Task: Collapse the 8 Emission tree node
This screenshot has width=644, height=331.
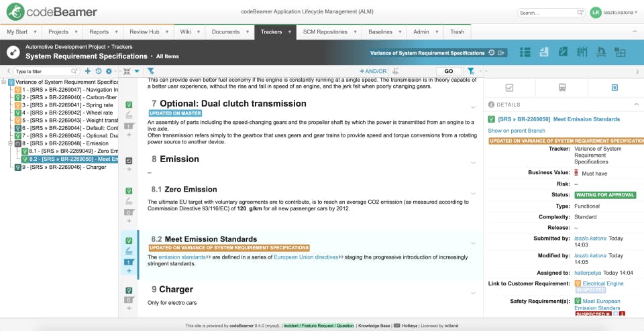Action: pos(10,143)
